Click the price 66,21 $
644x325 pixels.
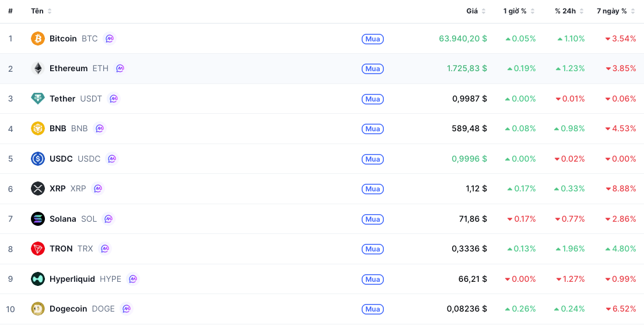[473, 279]
